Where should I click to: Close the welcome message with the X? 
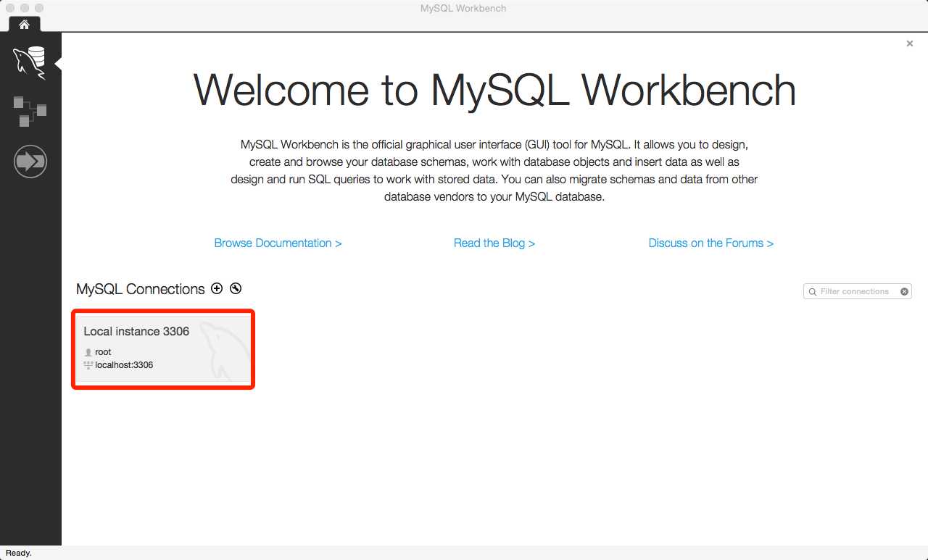[910, 43]
